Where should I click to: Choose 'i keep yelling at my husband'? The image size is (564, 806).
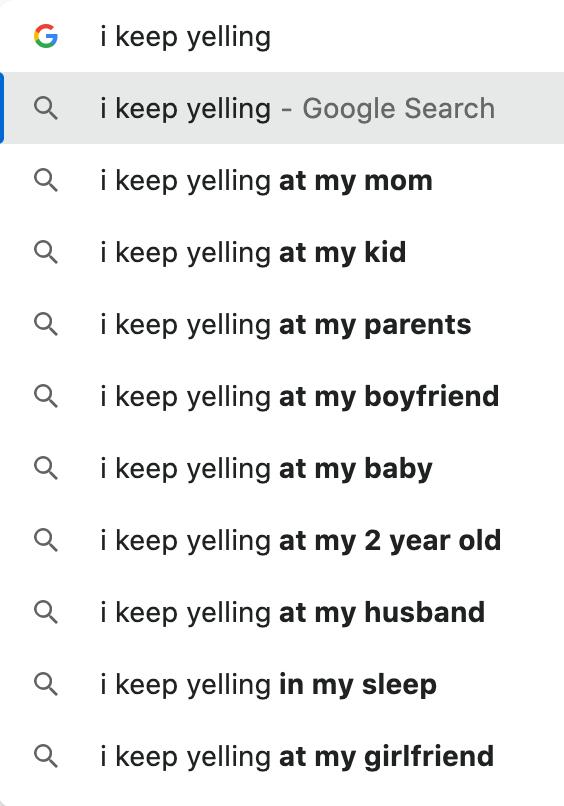point(282,612)
